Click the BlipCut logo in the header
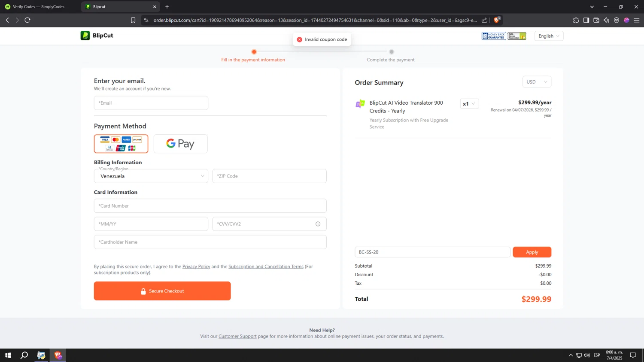The width and height of the screenshot is (644, 362). click(x=97, y=36)
